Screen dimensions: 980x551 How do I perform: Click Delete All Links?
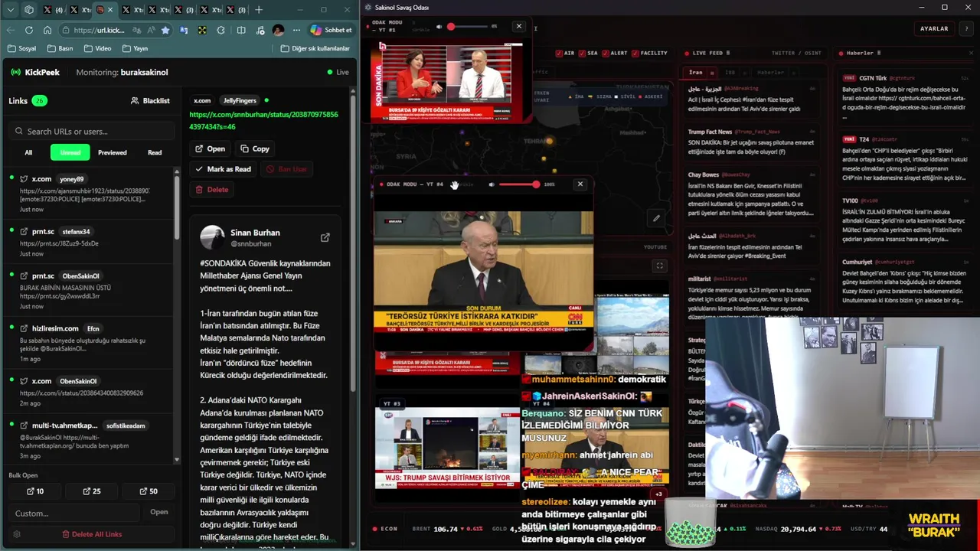pyautogui.click(x=92, y=534)
